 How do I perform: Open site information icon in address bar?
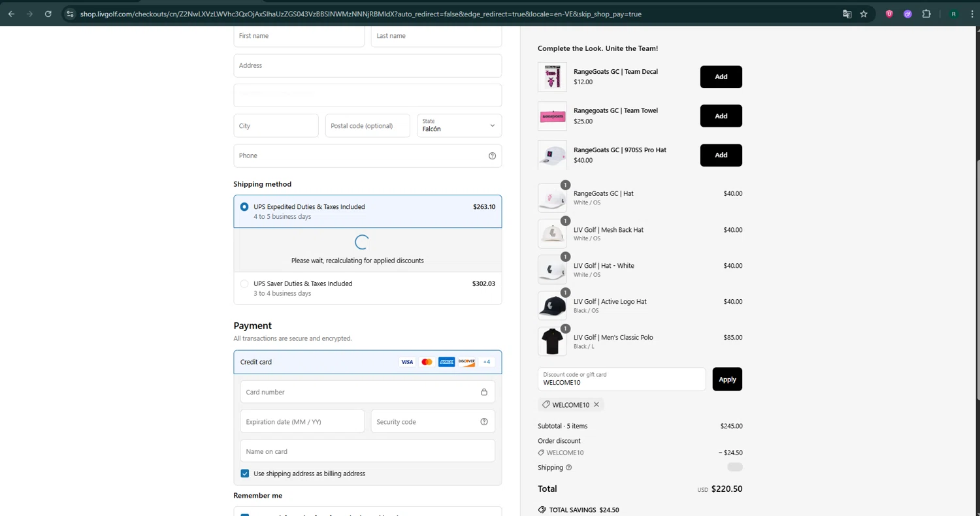click(x=71, y=14)
